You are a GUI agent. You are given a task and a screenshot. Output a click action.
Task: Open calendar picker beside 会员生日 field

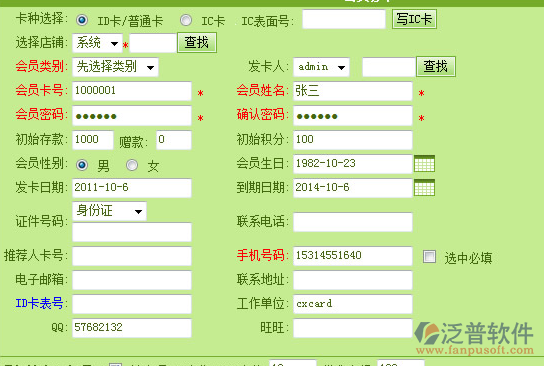pos(424,163)
